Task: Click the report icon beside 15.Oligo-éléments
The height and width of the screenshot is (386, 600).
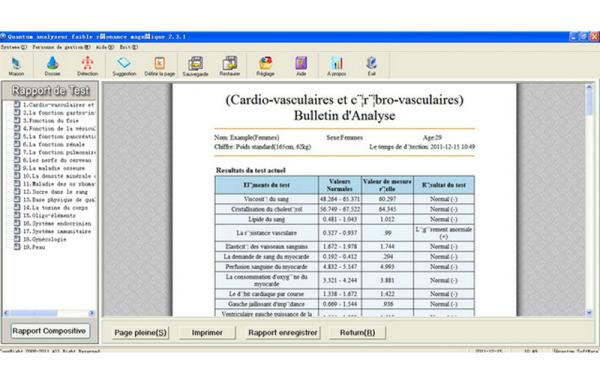Action: tap(17, 215)
